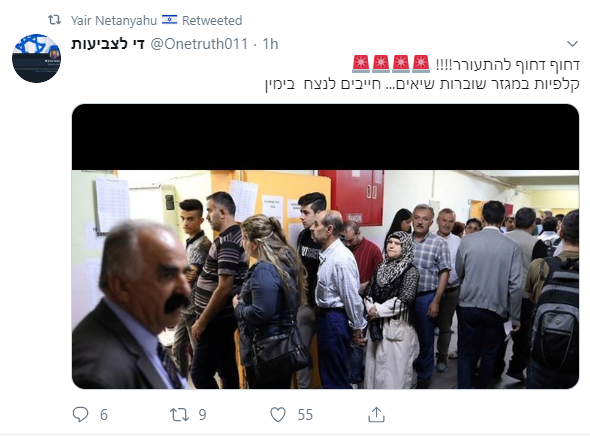Open the די לצביעות display name

[108, 44]
